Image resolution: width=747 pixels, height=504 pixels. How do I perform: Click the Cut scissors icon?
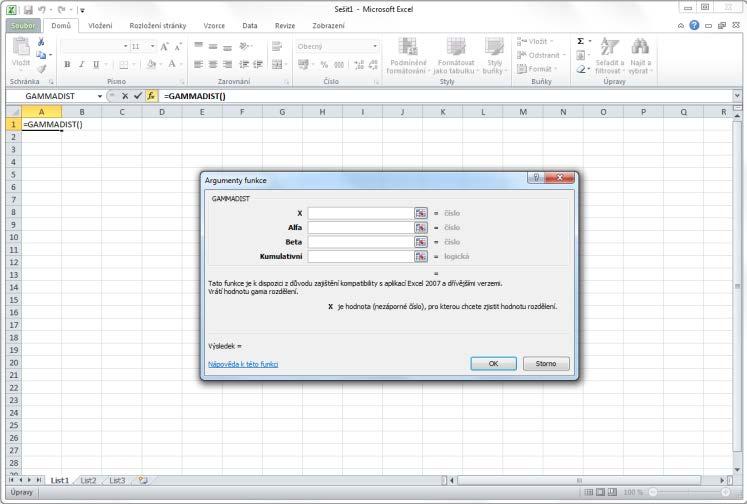pyautogui.click(x=41, y=42)
